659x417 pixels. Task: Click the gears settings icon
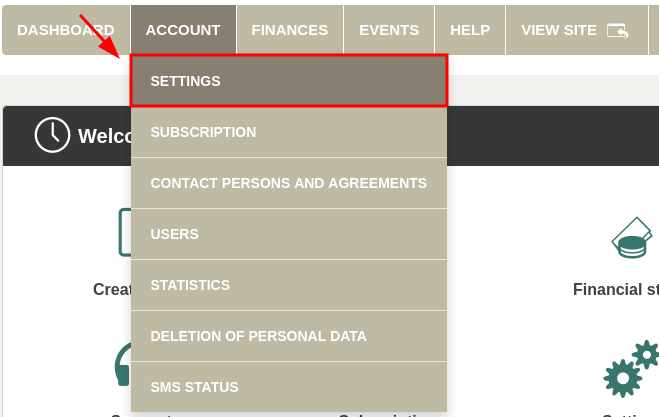(x=630, y=370)
